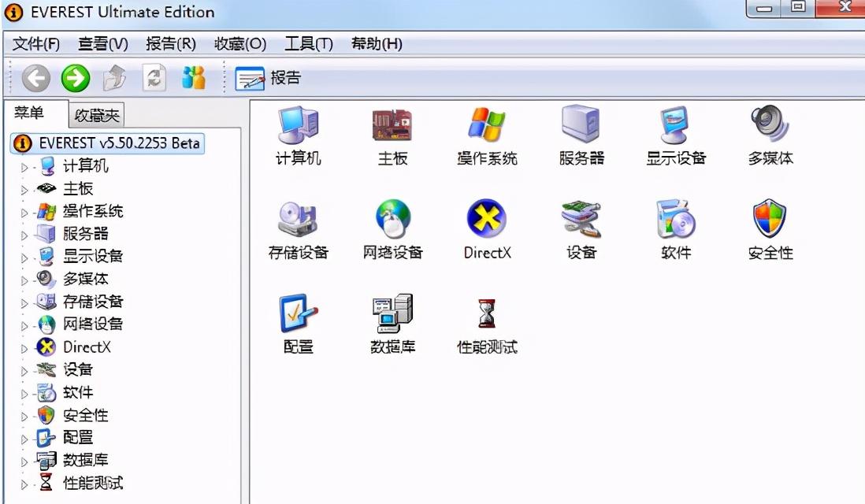Open the 收藏(O) menu
Screen dimensions: 865x504
[240, 43]
